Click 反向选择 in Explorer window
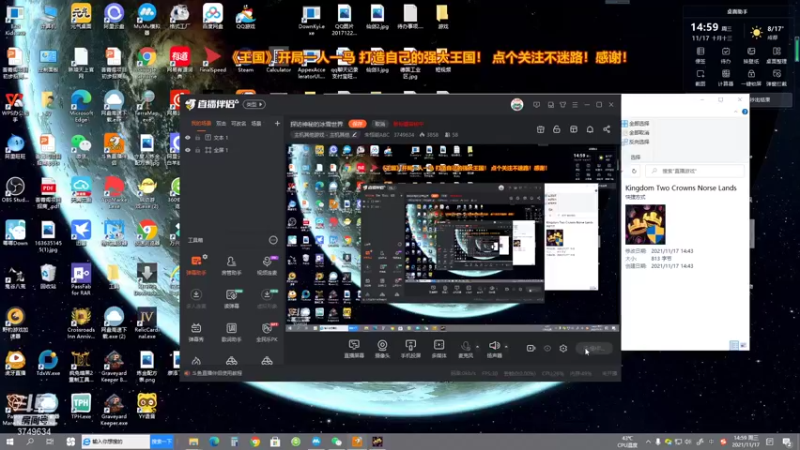Image resolution: width=800 pixels, height=450 pixels. point(636,142)
